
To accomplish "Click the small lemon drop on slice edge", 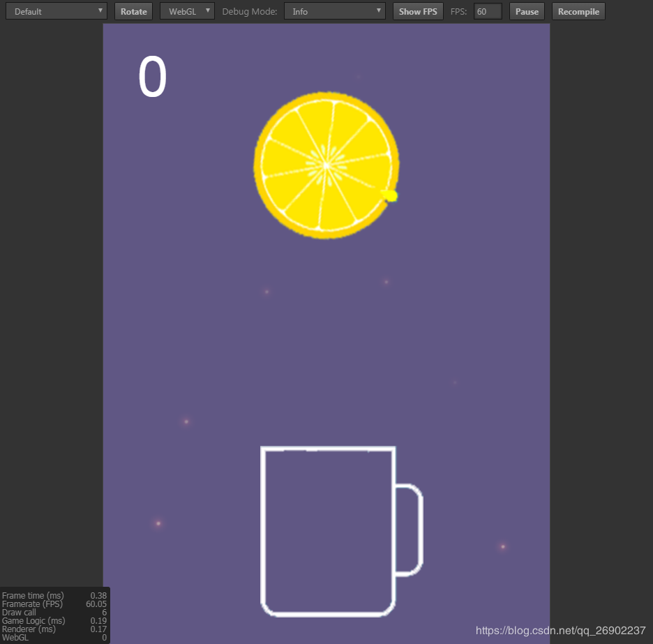I will point(390,195).
